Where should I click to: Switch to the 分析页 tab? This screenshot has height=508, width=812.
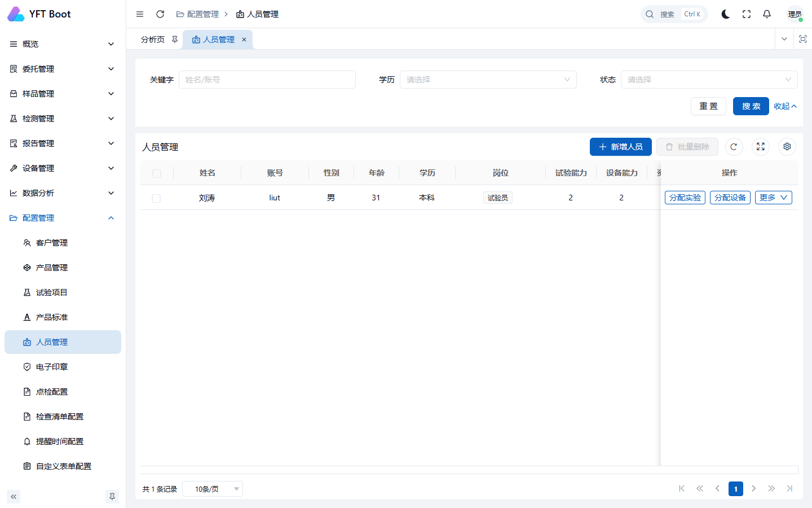[153, 40]
